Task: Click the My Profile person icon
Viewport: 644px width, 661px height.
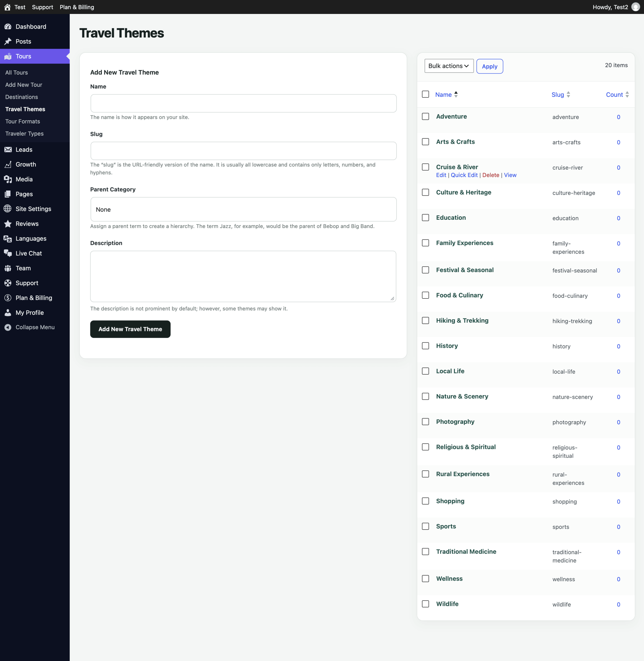Action: (x=8, y=313)
